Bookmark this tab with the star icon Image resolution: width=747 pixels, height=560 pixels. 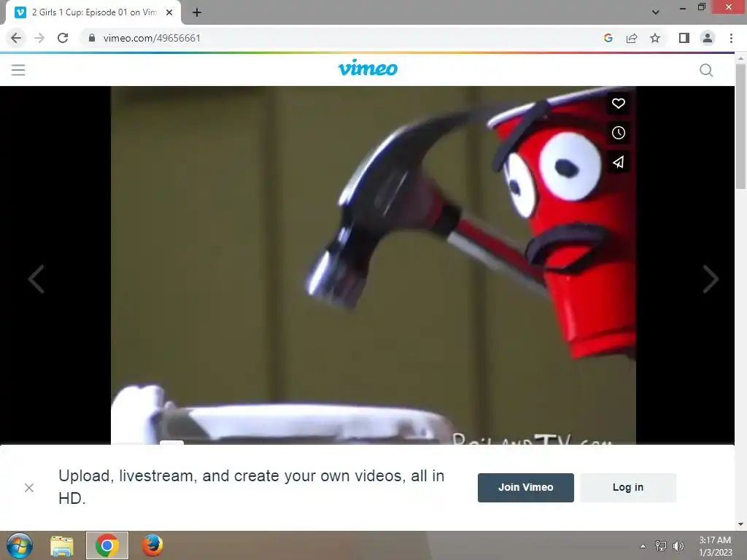(x=655, y=38)
